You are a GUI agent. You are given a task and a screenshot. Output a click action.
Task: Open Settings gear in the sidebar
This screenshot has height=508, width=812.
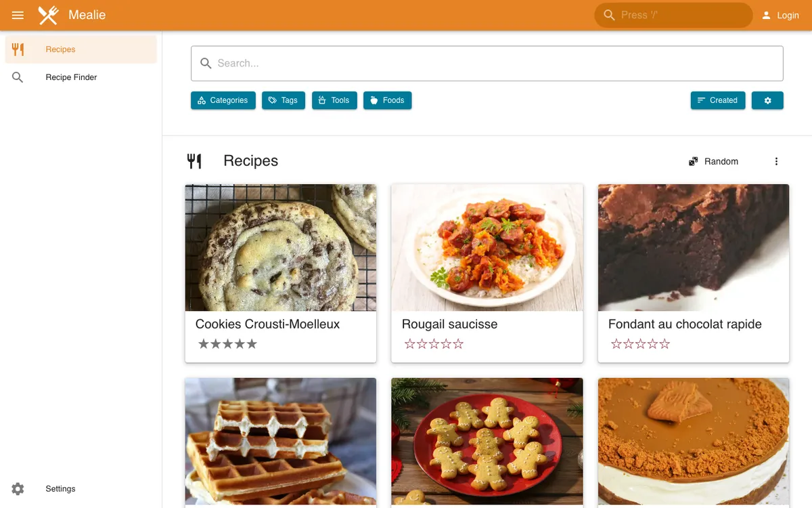point(18,488)
